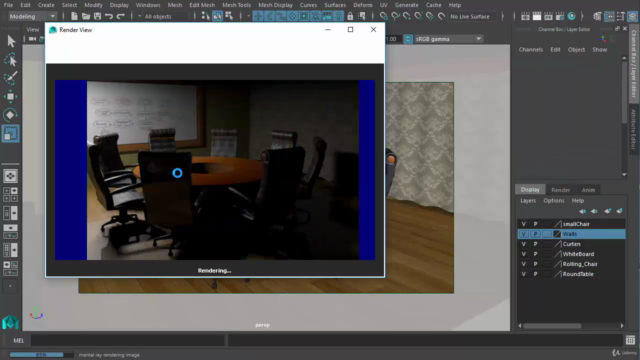The width and height of the screenshot is (640, 360).
Task: Open Options menu in Layer Editor
Action: coord(553,201)
